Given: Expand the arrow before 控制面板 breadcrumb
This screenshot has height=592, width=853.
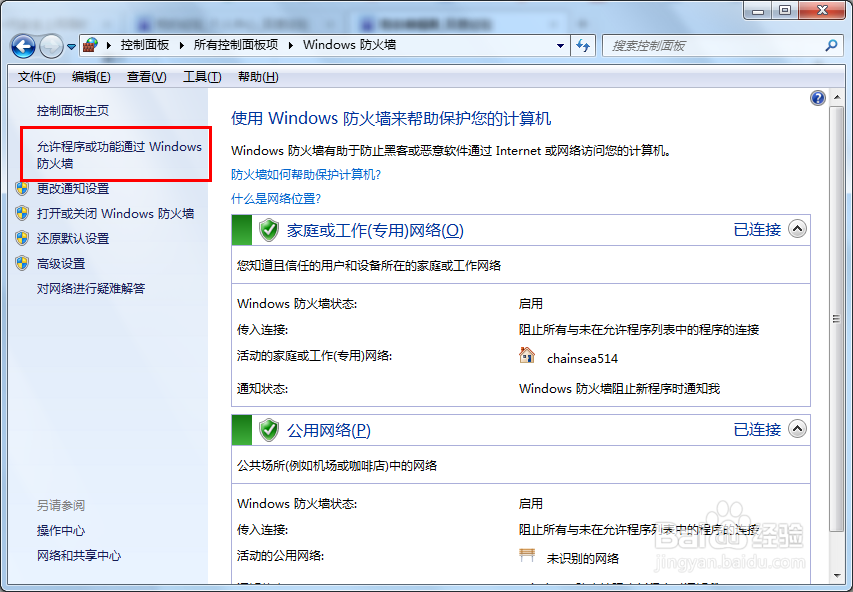Looking at the screenshot, I should 109,45.
